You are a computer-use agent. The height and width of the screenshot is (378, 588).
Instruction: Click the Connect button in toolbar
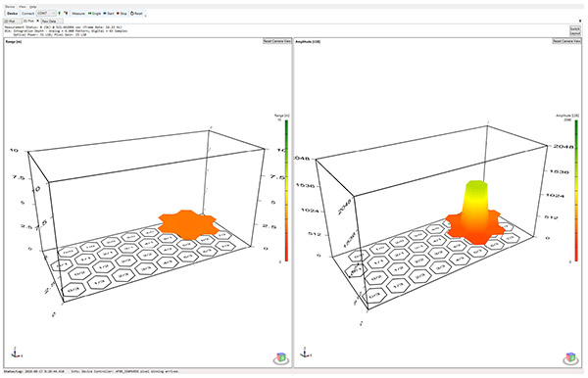(27, 14)
